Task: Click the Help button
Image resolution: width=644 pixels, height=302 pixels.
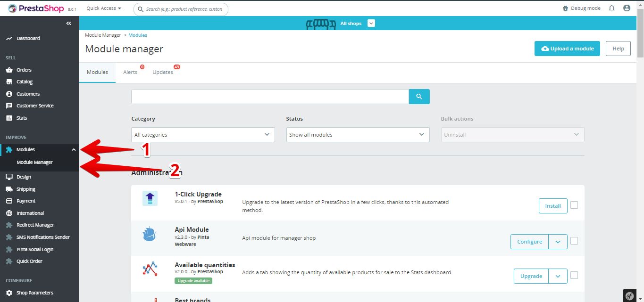Action: click(x=618, y=49)
